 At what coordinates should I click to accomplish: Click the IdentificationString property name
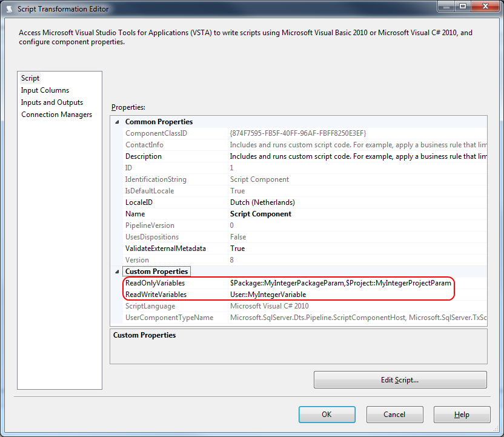[156, 179]
